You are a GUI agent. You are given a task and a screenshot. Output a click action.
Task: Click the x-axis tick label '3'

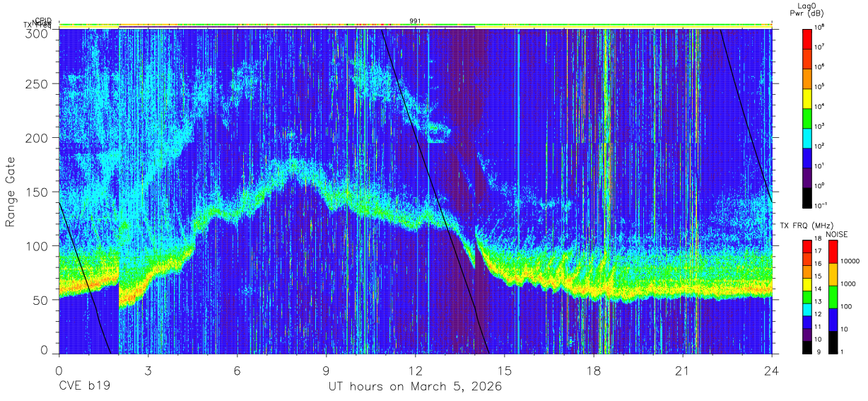point(148,370)
